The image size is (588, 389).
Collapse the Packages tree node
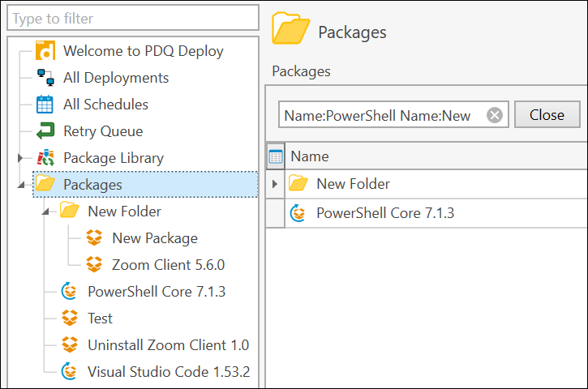[x=20, y=186]
